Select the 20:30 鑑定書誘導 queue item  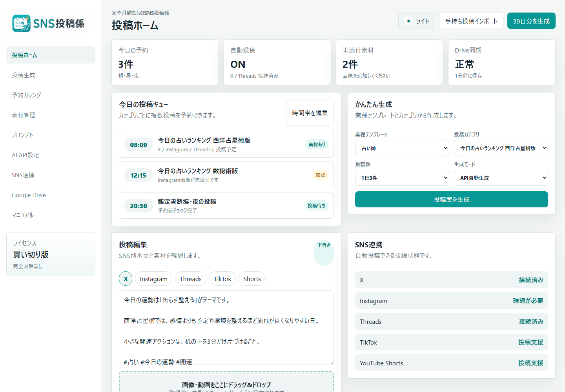tap(226, 205)
